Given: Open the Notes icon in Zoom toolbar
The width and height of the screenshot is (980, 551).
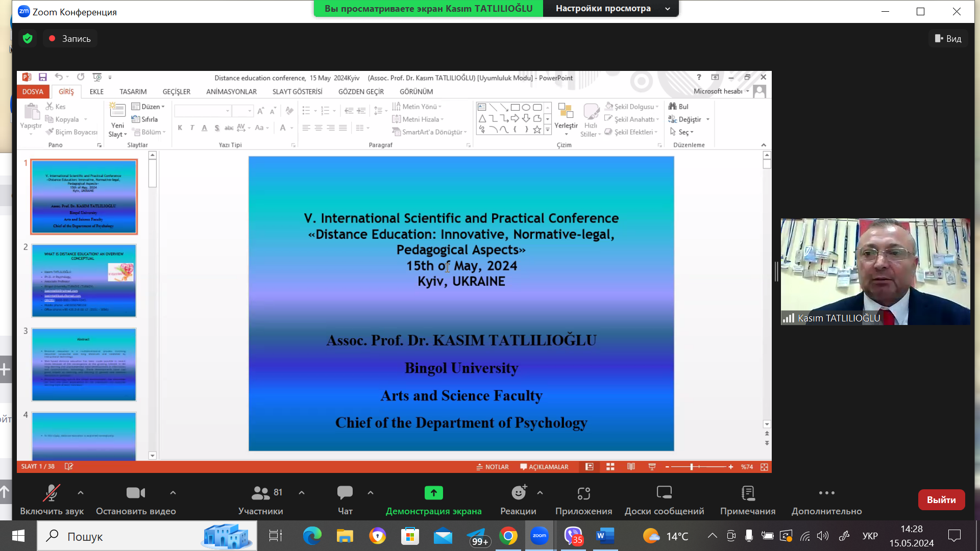Looking at the screenshot, I should coord(748,493).
